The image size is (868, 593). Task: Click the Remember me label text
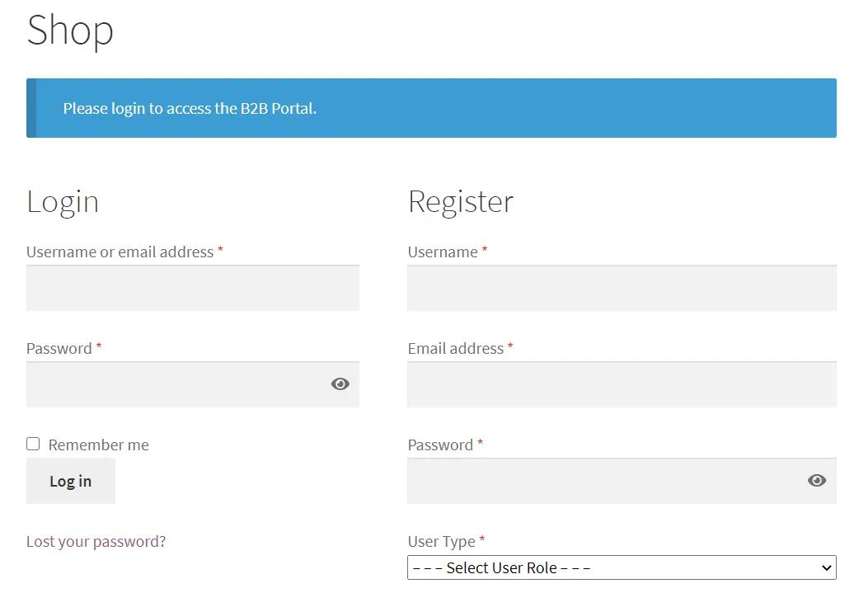(98, 445)
